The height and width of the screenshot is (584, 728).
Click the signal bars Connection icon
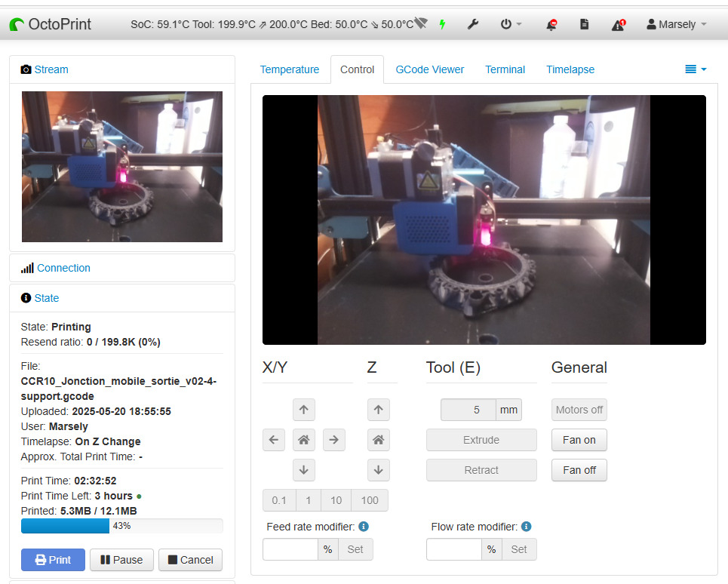click(x=27, y=268)
